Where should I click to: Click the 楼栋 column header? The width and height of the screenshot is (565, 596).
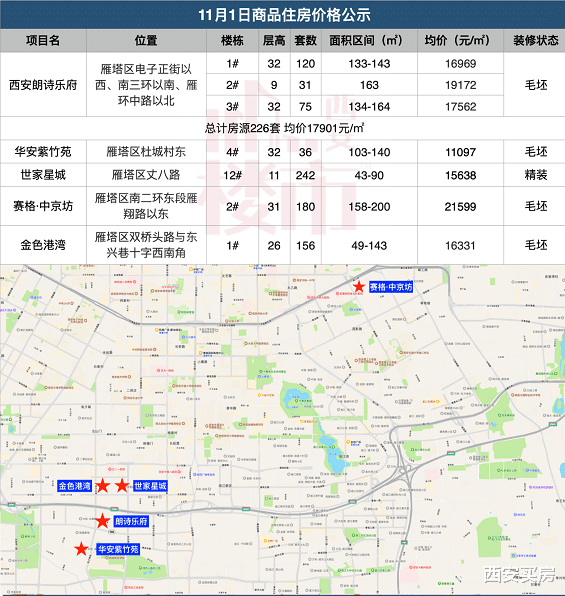pyautogui.click(x=232, y=40)
